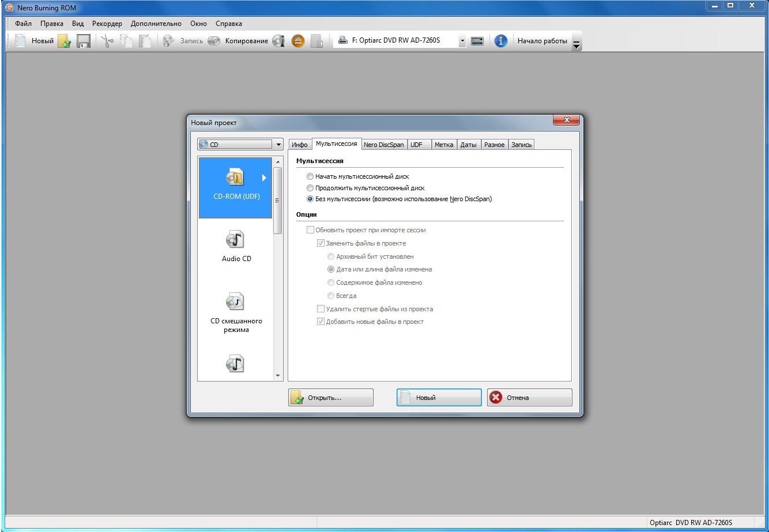The height and width of the screenshot is (532, 769).
Task: Click the open project folder toolbar icon
Action: click(x=64, y=41)
